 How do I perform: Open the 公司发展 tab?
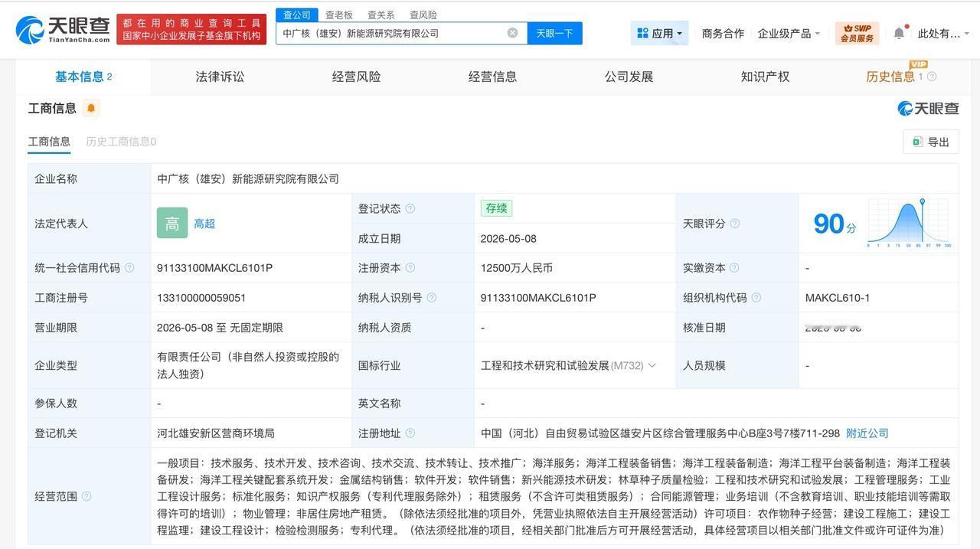click(x=629, y=77)
